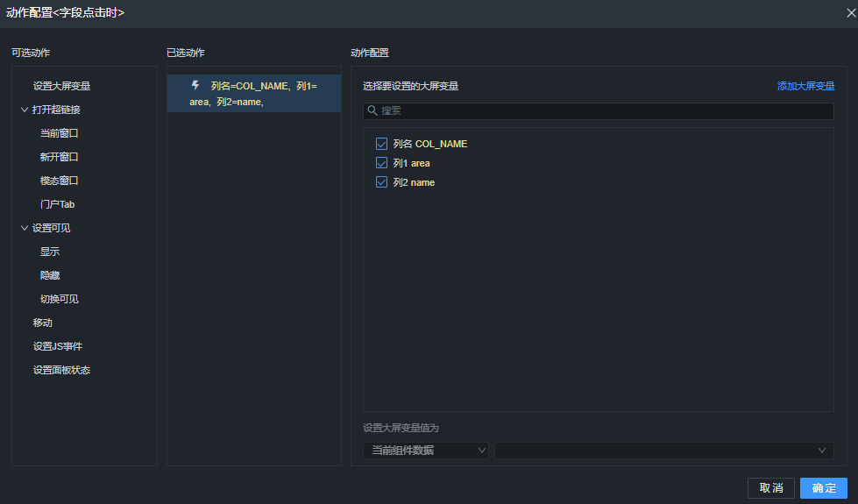This screenshot has width=858, height=504.
Task: Select the chosen action 列名=COL_NAME entry
Action: coord(254,94)
